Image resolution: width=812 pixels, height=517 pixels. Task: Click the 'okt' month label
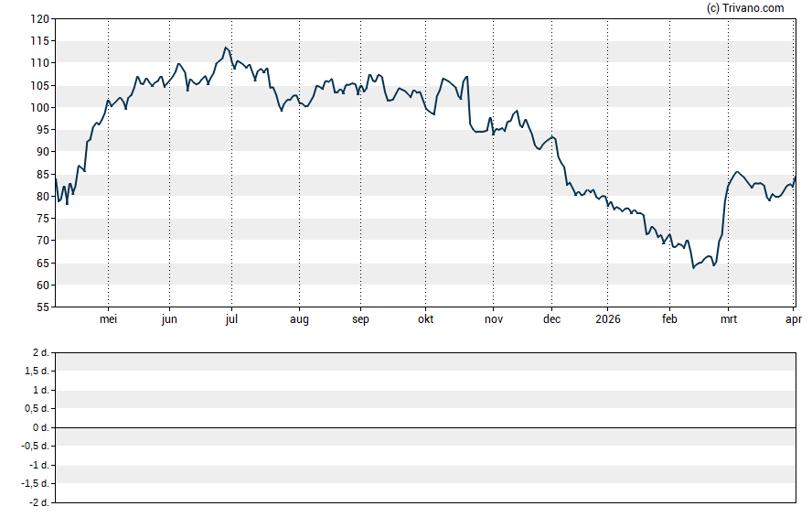[x=425, y=319]
